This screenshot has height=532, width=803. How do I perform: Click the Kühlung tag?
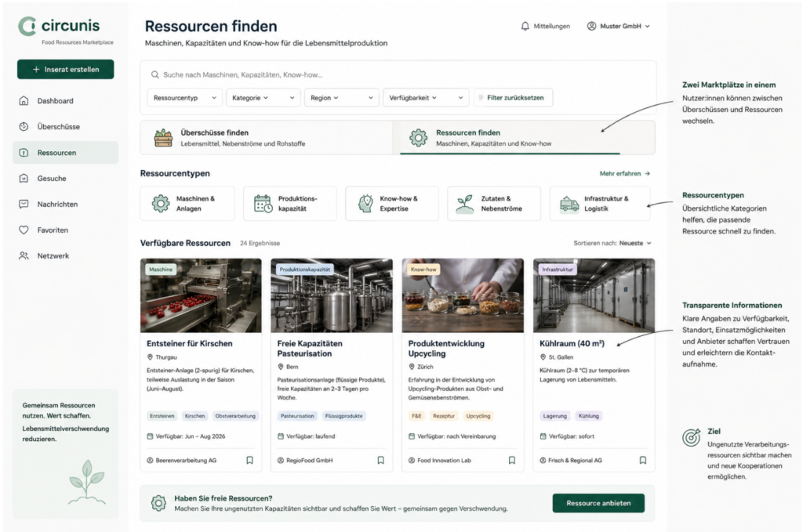588,416
